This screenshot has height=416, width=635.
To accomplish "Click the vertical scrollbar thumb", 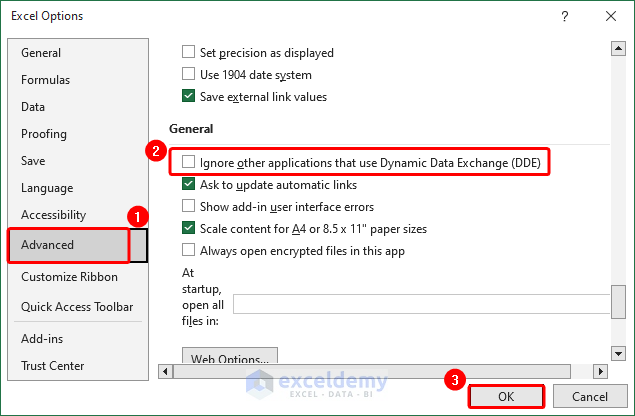I will pos(618,302).
